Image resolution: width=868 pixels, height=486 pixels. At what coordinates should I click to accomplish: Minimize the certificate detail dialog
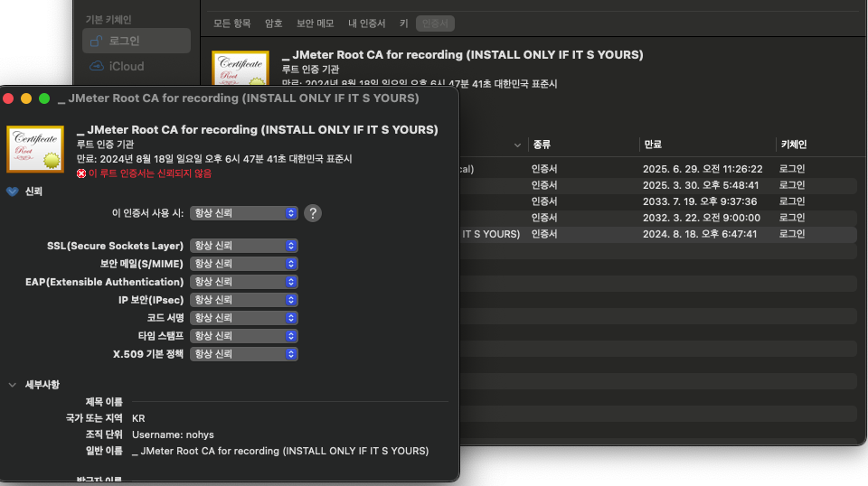pyautogui.click(x=26, y=99)
